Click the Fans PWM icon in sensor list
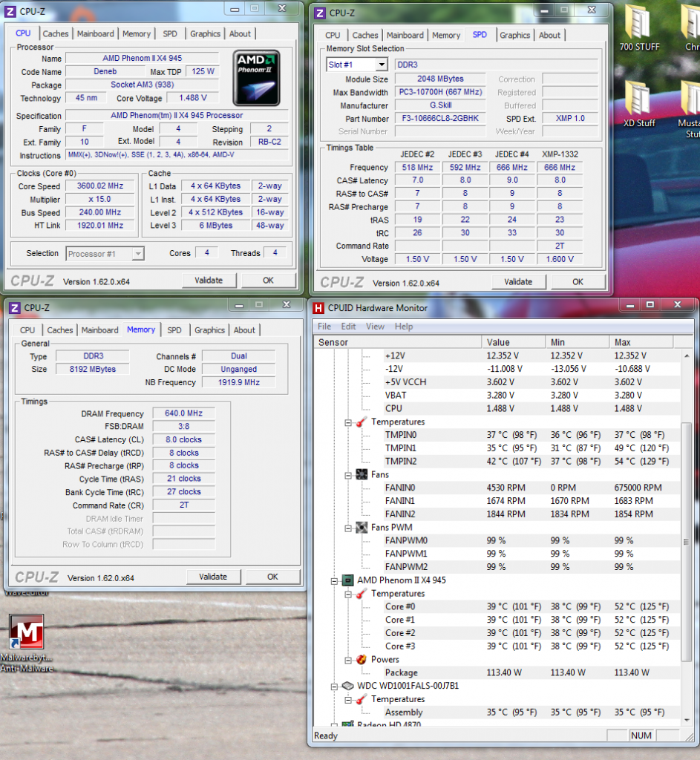700x760 pixels. pos(361,528)
